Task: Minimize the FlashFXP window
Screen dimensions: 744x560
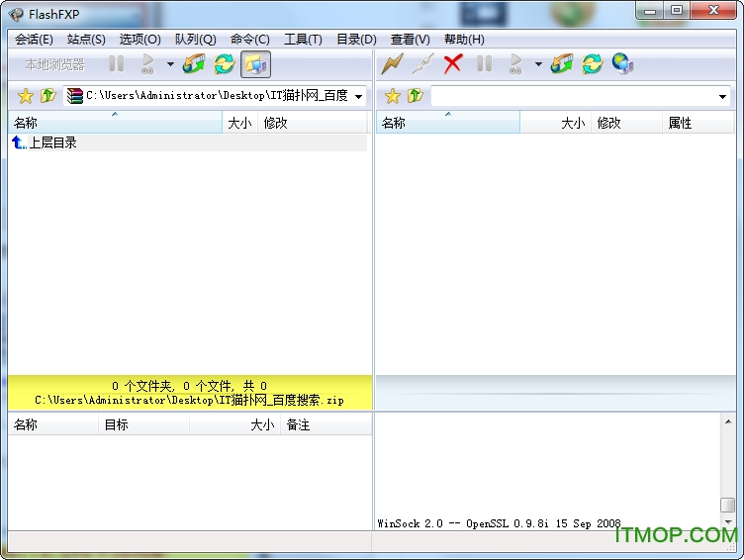Action: [x=650, y=10]
